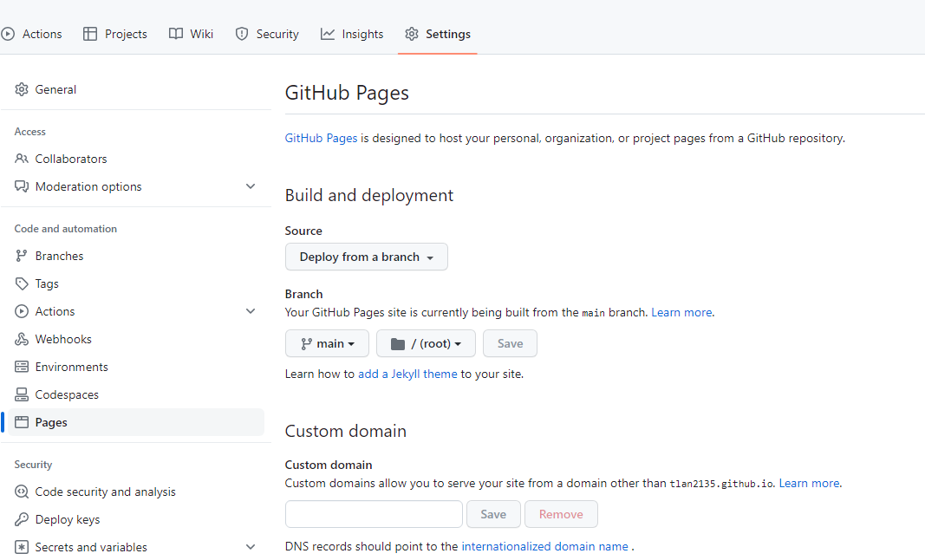Focus the custom domain input field
Viewport: 925px width, 560px height.
click(374, 514)
